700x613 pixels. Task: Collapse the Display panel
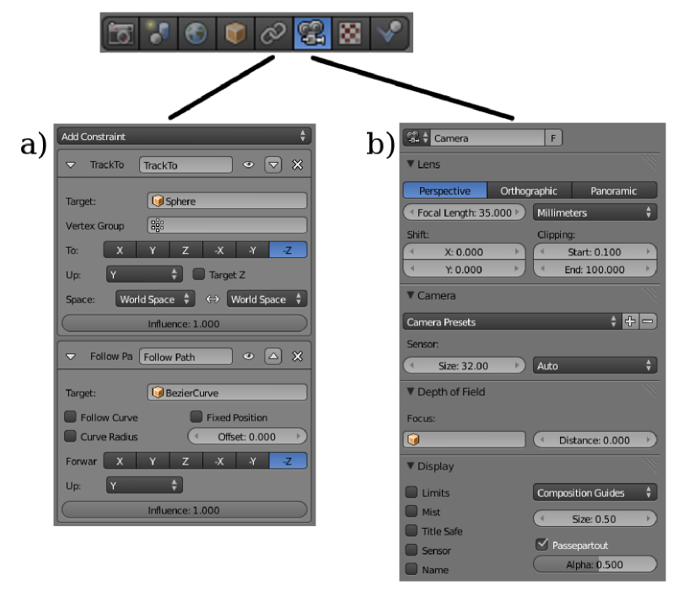410,465
